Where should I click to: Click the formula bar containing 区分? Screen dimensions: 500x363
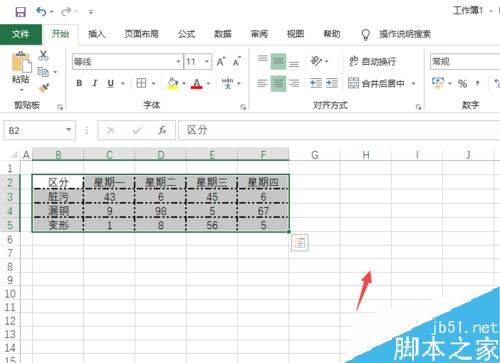tap(339, 130)
